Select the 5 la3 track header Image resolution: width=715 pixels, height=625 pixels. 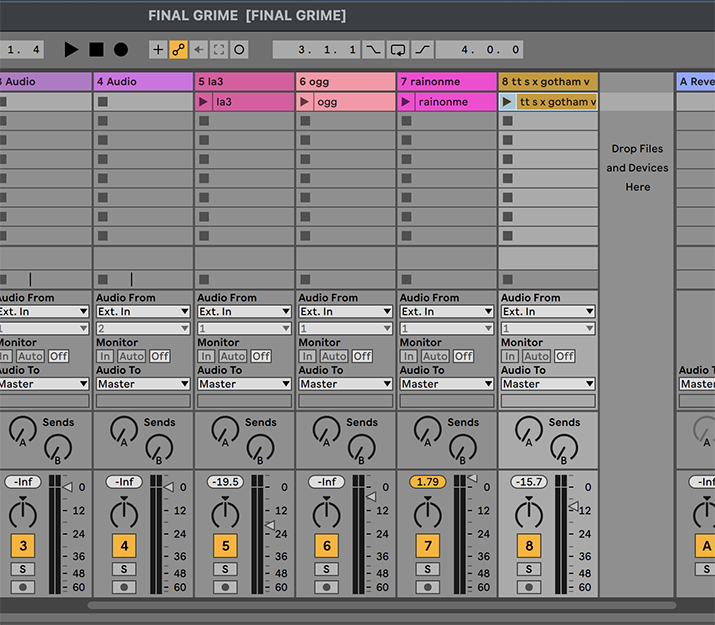(244, 82)
